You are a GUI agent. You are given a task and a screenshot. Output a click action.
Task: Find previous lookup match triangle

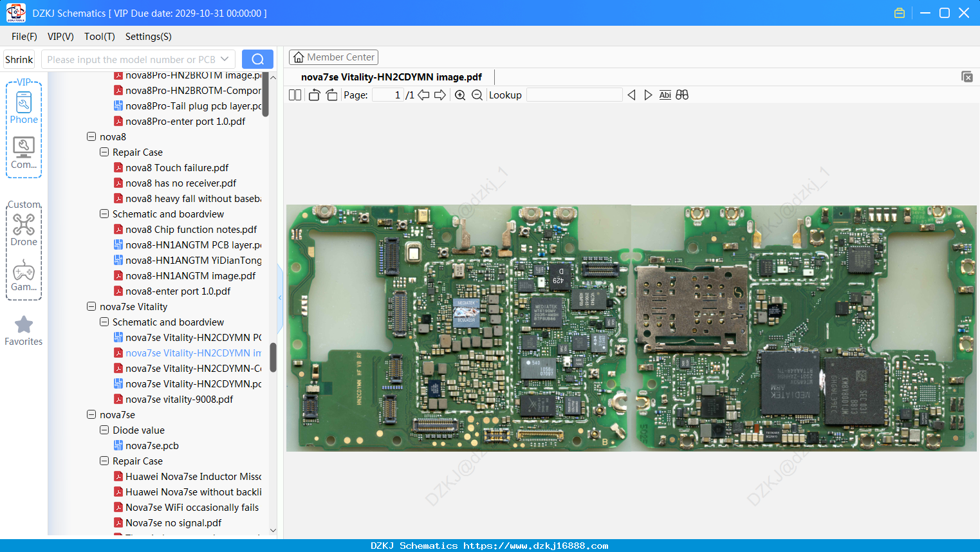click(631, 95)
